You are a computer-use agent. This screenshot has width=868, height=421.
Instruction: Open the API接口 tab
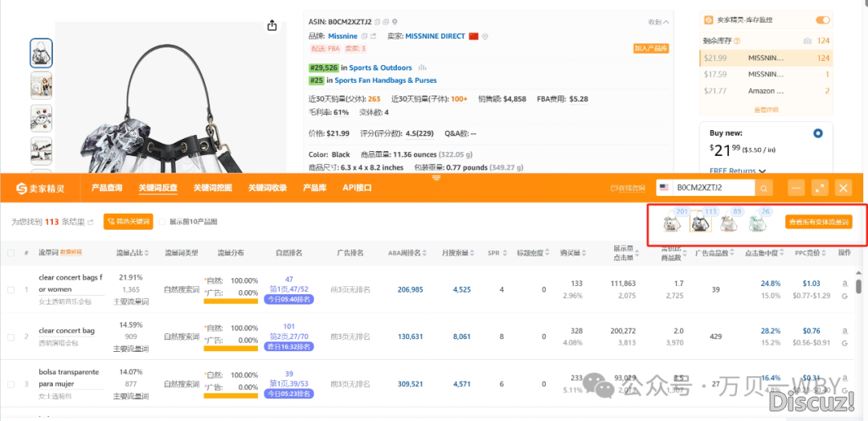coord(357,187)
